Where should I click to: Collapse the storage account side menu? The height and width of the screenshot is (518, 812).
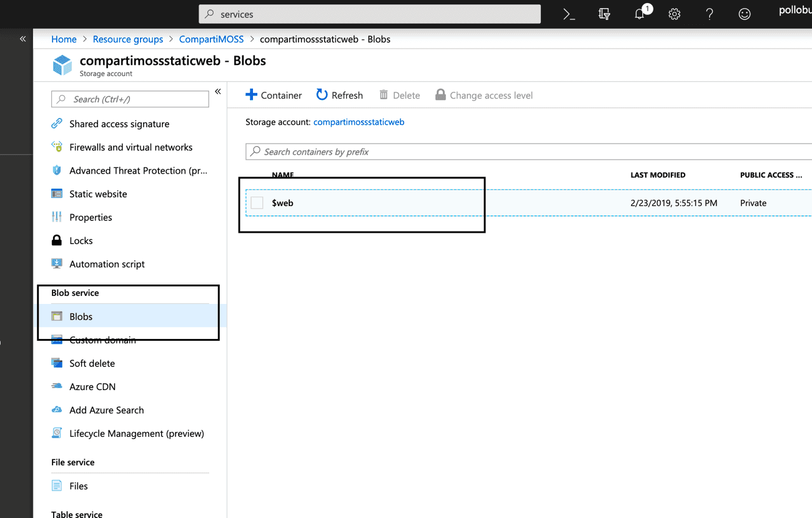[x=218, y=92]
